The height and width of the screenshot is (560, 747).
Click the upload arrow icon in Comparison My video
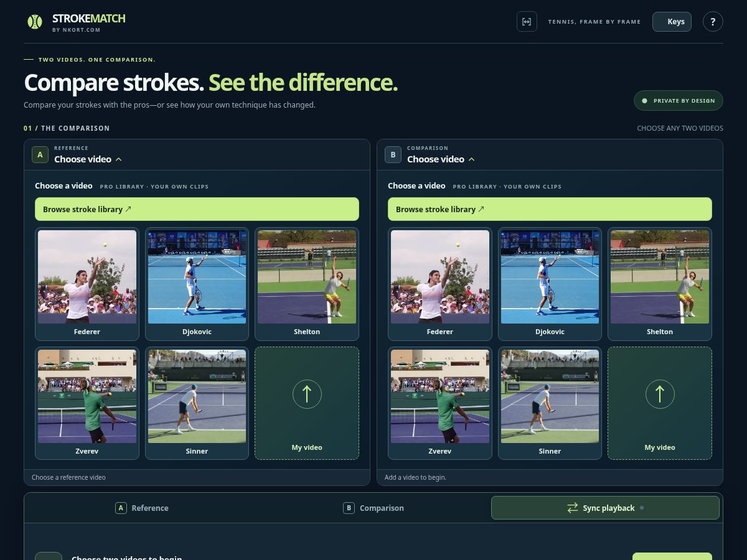click(660, 394)
